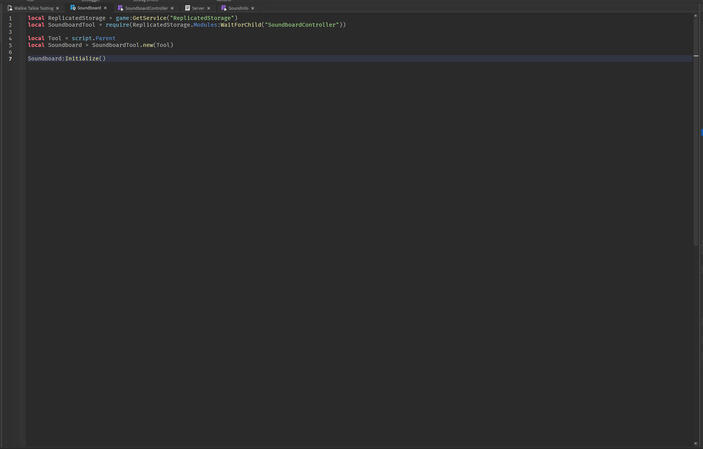The height and width of the screenshot is (449, 703).
Task: Click the "ReplicatedStorage" string on line 1
Action: pyautogui.click(x=202, y=18)
